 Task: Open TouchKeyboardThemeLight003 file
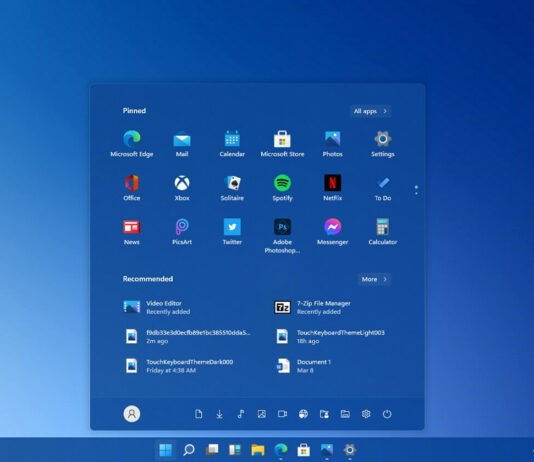point(332,337)
